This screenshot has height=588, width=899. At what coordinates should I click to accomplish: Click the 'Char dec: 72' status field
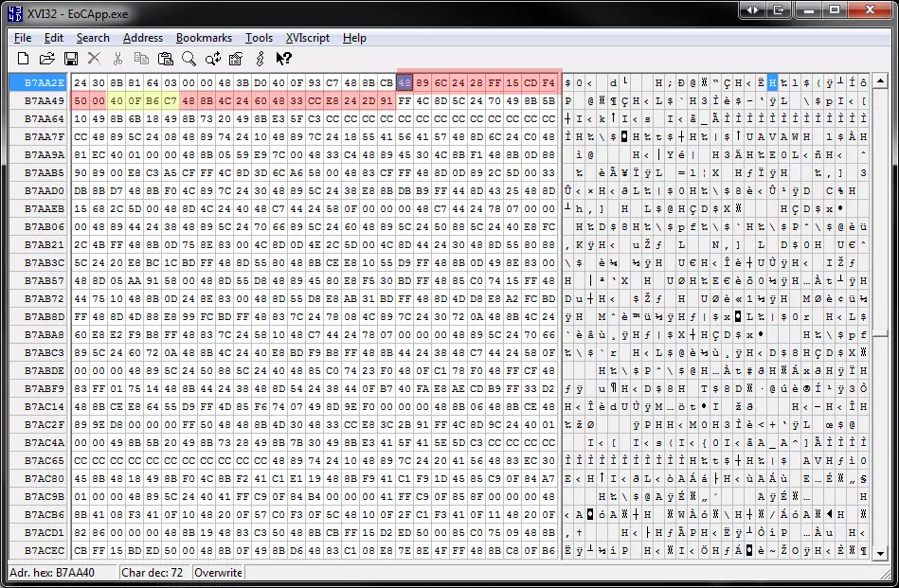[154, 572]
